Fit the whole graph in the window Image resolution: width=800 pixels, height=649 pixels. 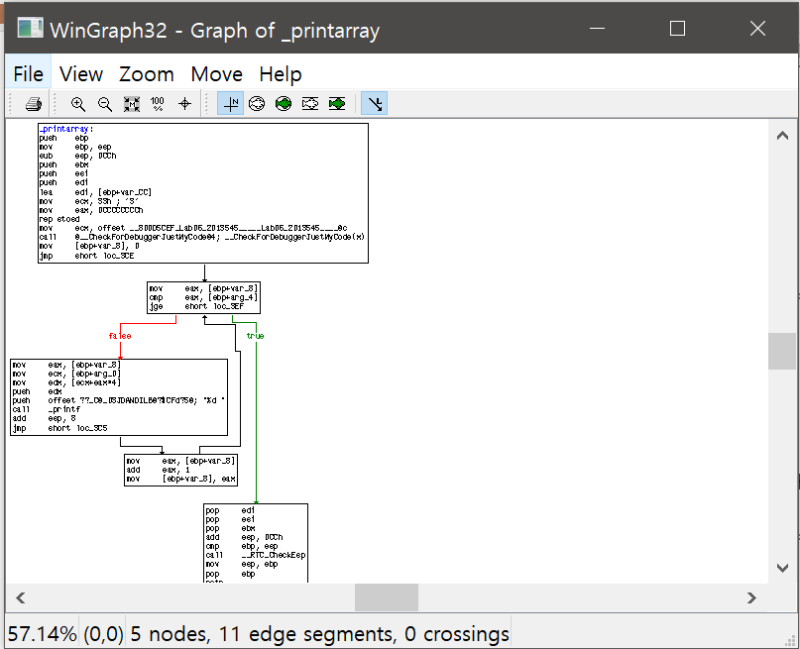tap(132, 104)
